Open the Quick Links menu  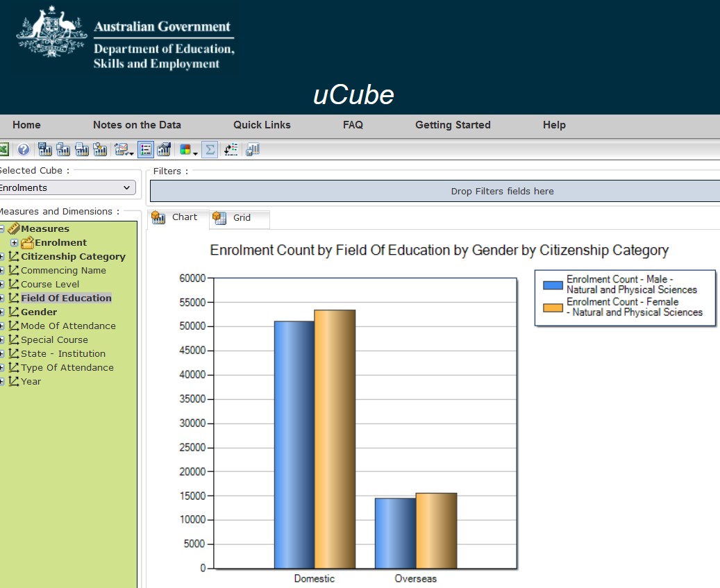262,125
